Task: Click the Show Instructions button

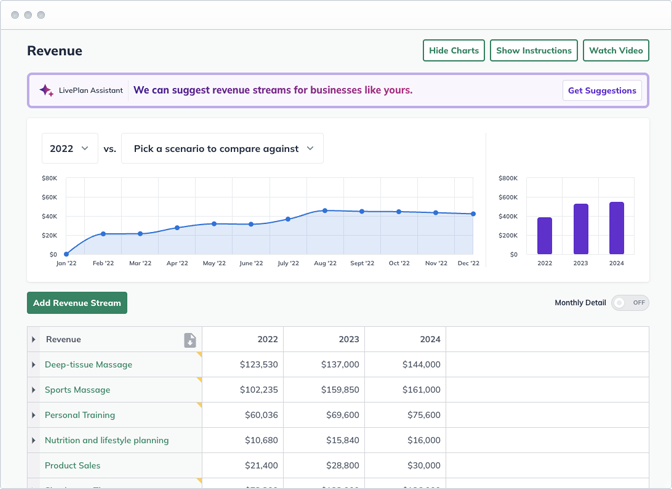Action: tap(534, 51)
